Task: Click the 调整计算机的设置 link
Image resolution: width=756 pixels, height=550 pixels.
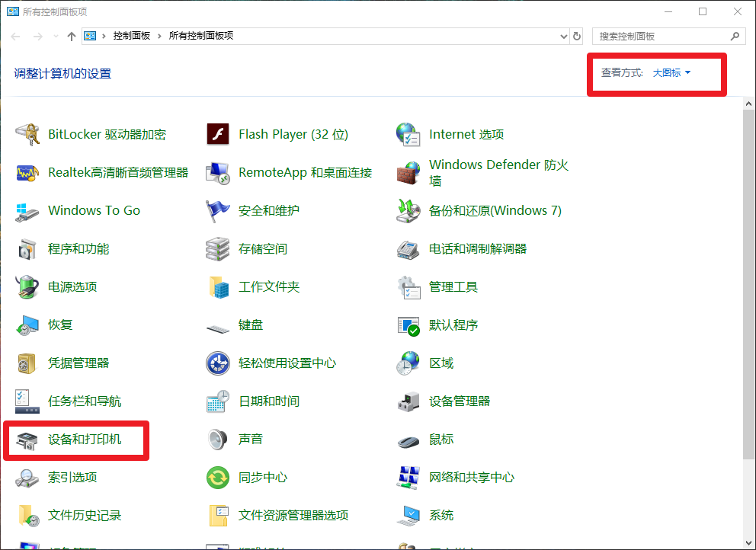Action: [x=59, y=72]
